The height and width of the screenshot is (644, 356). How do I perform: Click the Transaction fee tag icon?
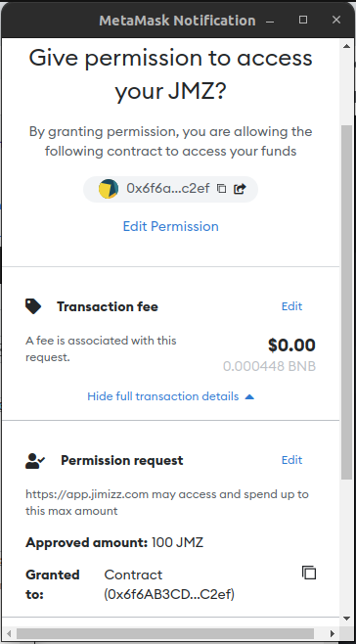(x=33, y=306)
